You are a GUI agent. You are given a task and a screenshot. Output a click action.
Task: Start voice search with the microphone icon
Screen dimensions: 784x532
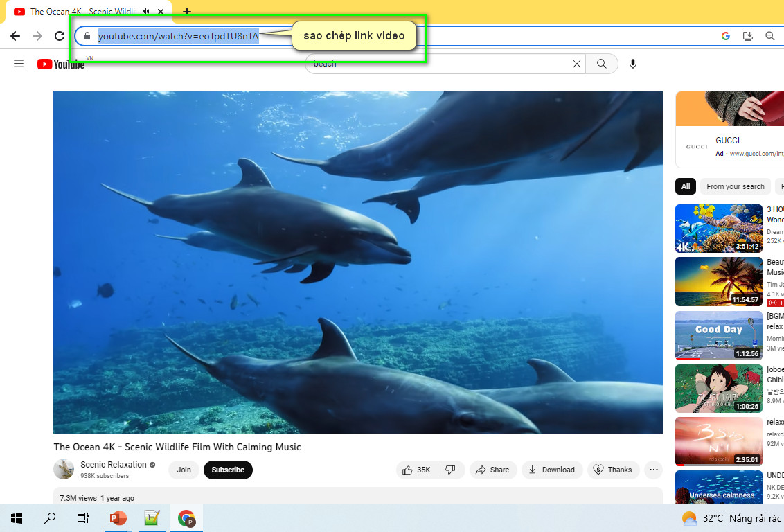(633, 64)
